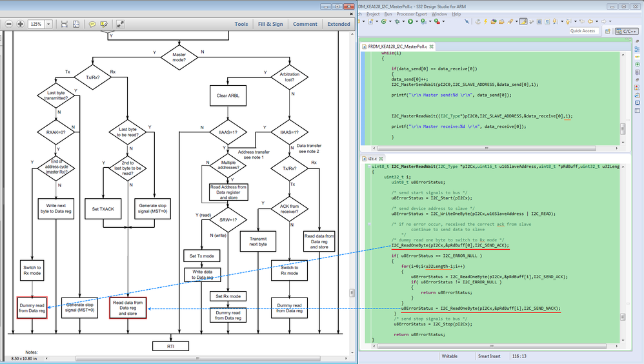Toggle show whitespace characters pilcrow icon

tap(547, 21)
